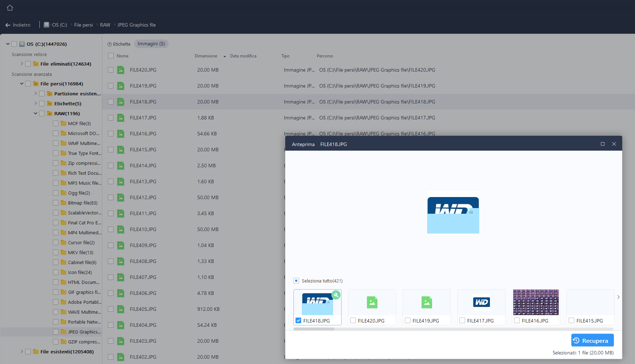Go to RAW in the breadcrumb
This screenshot has width=635, height=364.
click(105, 25)
